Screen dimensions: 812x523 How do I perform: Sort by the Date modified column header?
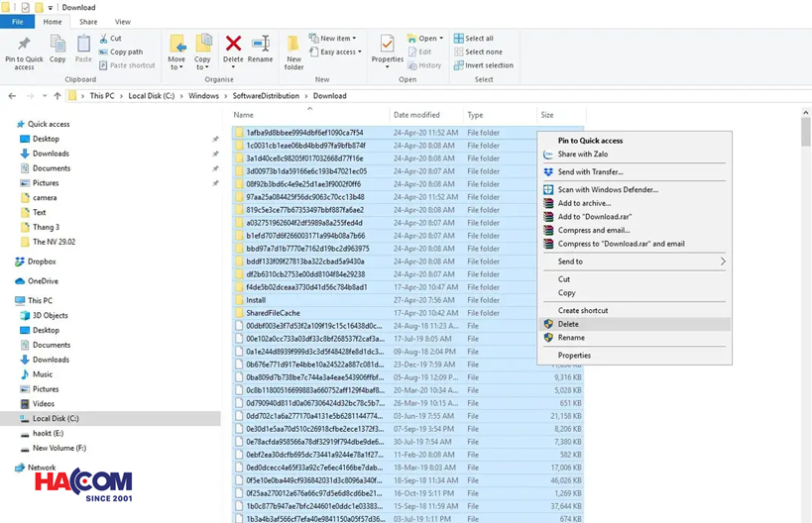pos(416,115)
